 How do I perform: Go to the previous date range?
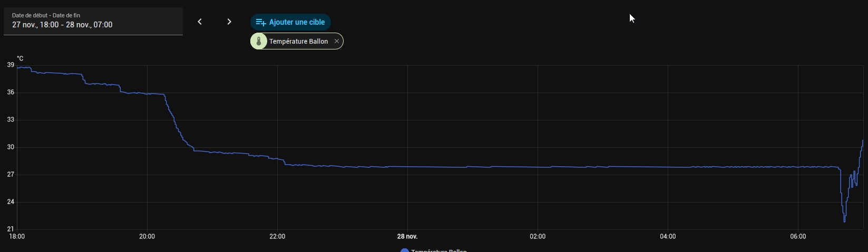coord(200,22)
